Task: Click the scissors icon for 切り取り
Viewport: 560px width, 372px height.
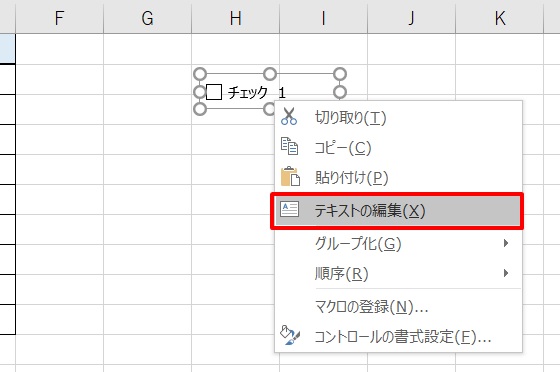Action: tap(289, 116)
